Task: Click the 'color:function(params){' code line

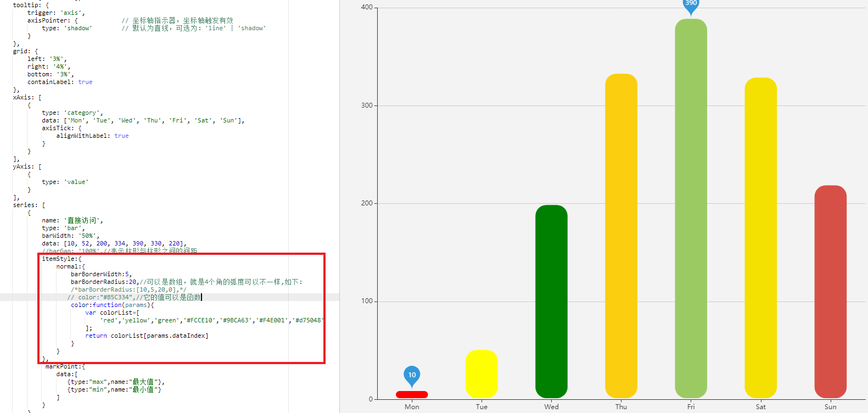Action: pos(113,305)
